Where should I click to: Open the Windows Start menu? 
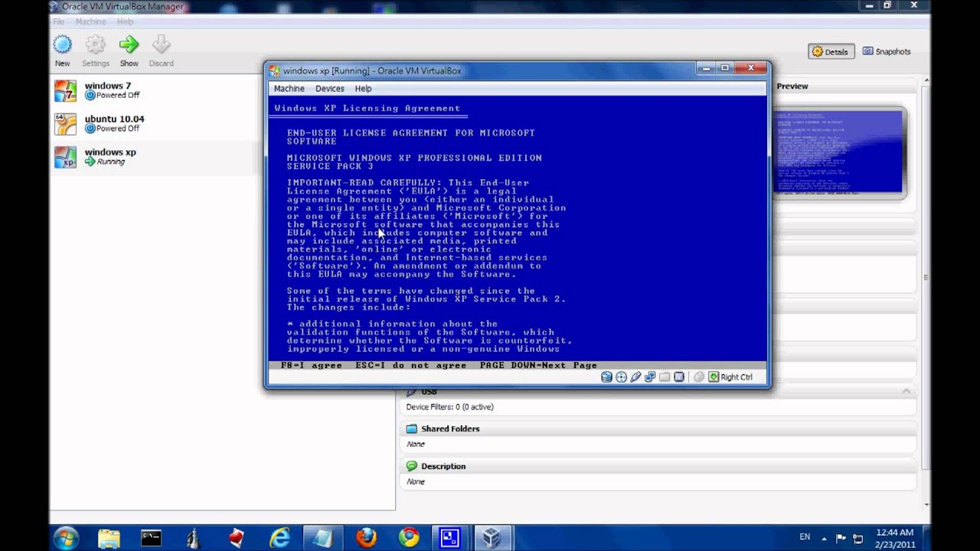click(66, 537)
